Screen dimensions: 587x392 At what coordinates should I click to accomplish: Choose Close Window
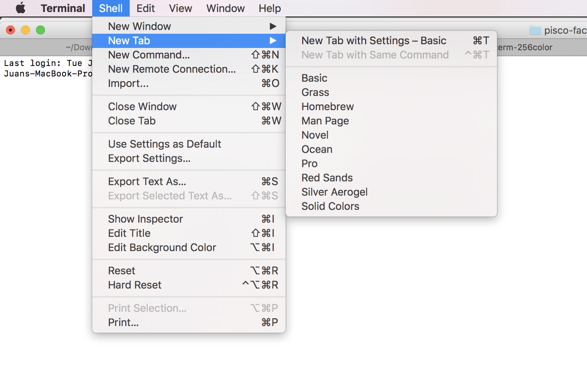[189, 106]
